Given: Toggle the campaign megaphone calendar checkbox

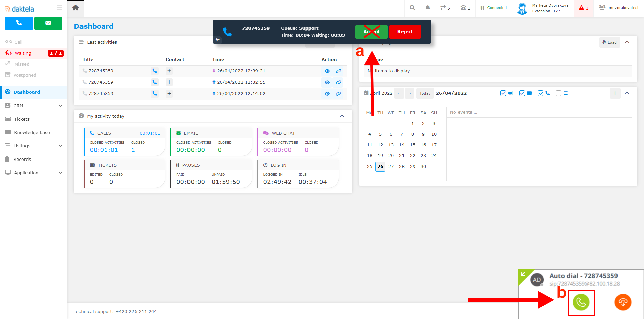Looking at the screenshot, I should 503,93.
